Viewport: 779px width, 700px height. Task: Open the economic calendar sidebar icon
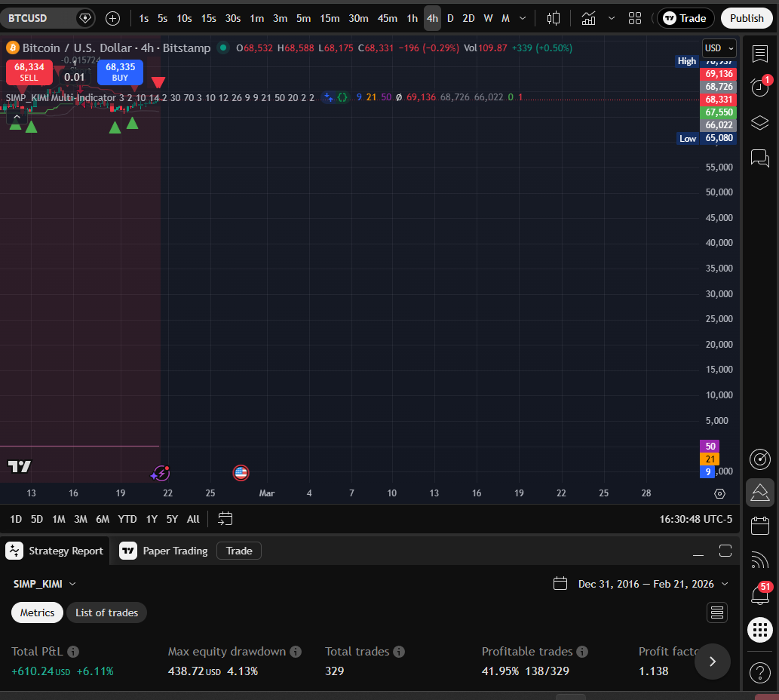click(x=759, y=525)
